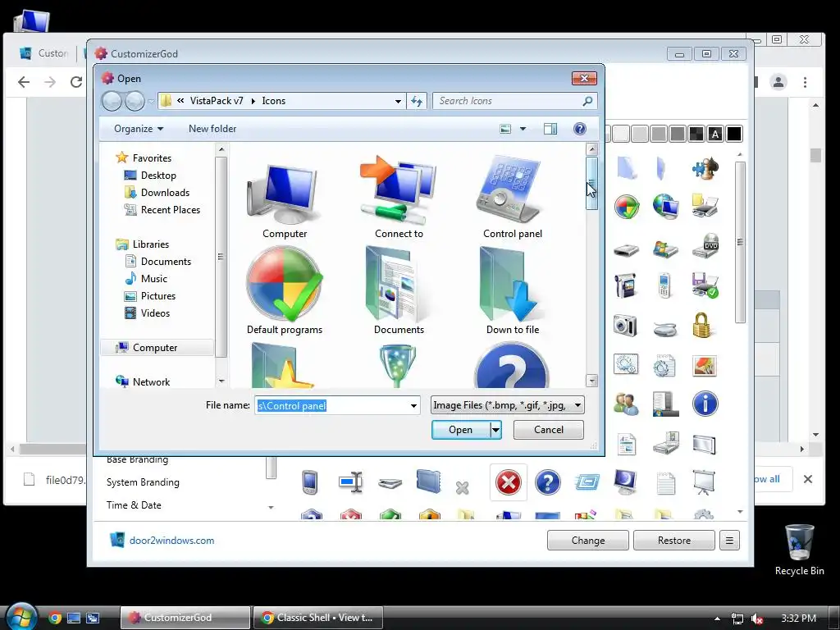Click the file list scroll down arrow
Image resolution: width=840 pixels, height=630 pixels.
point(591,381)
